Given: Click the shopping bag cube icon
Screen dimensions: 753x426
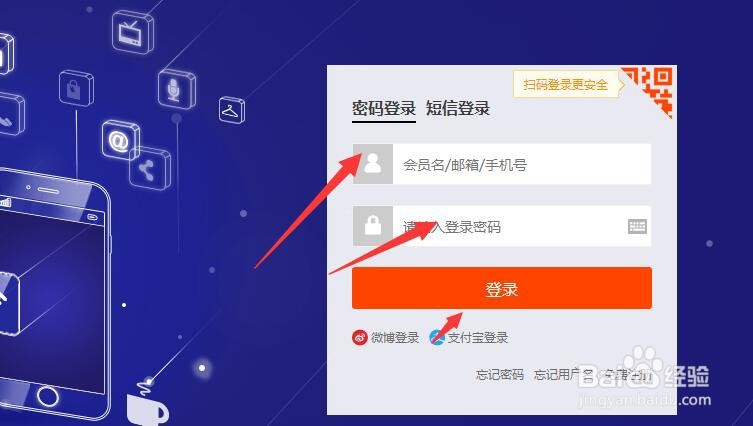Looking at the screenshot, I should 76,88.
